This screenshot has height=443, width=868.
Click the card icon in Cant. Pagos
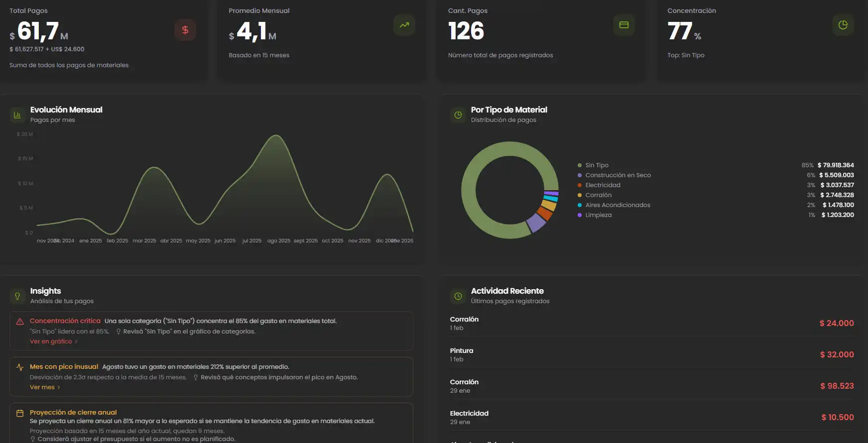click(x=623, y=25)
